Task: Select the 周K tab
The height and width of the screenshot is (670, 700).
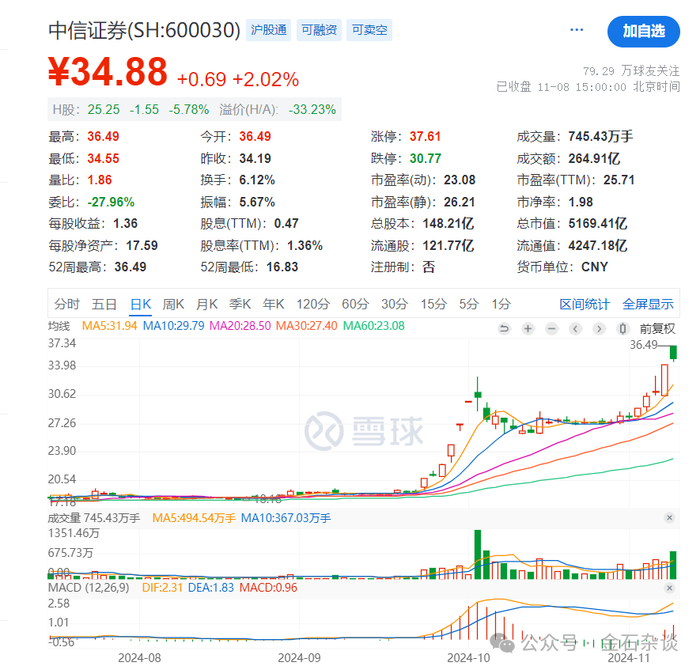Action: point(173,304)
